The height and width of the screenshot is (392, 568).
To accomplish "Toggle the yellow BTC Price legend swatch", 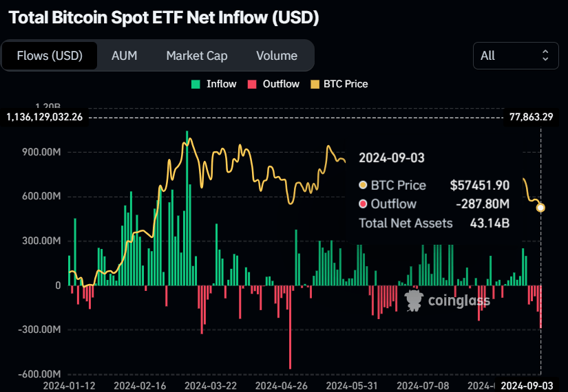I will [x=315, y=85].
